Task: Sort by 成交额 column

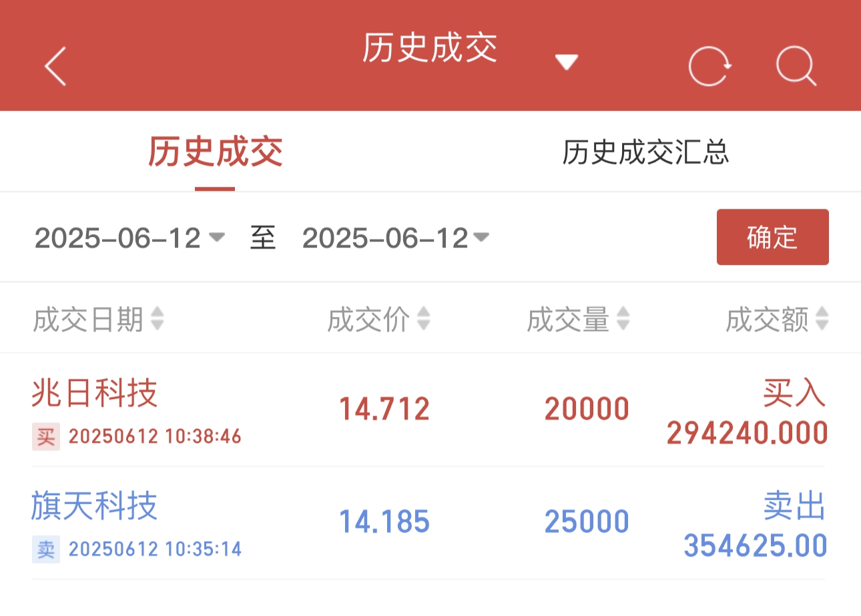Action: tap(778, 319)
